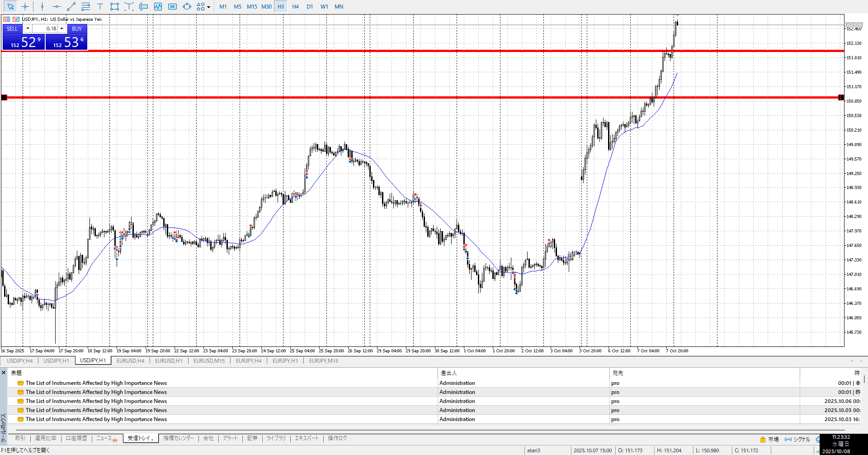Select the crosshair tool
868x455 pixels.
point(25,7)
